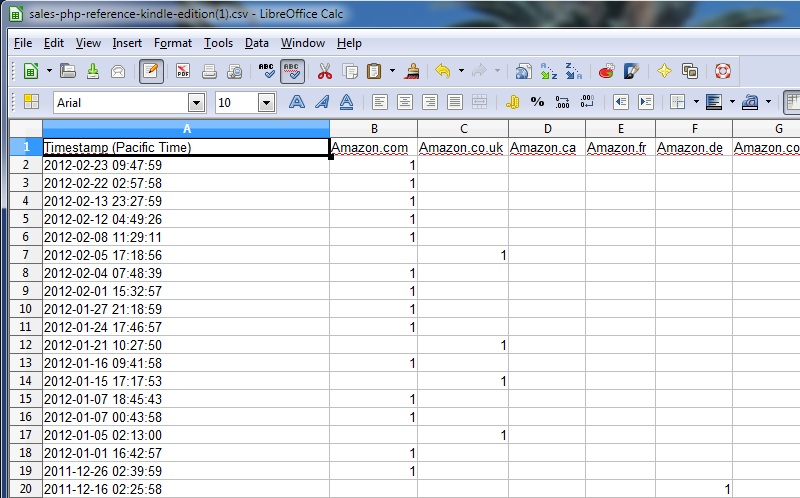
Task: Open the Styles and Formatting icon
Action: [31, 102]
